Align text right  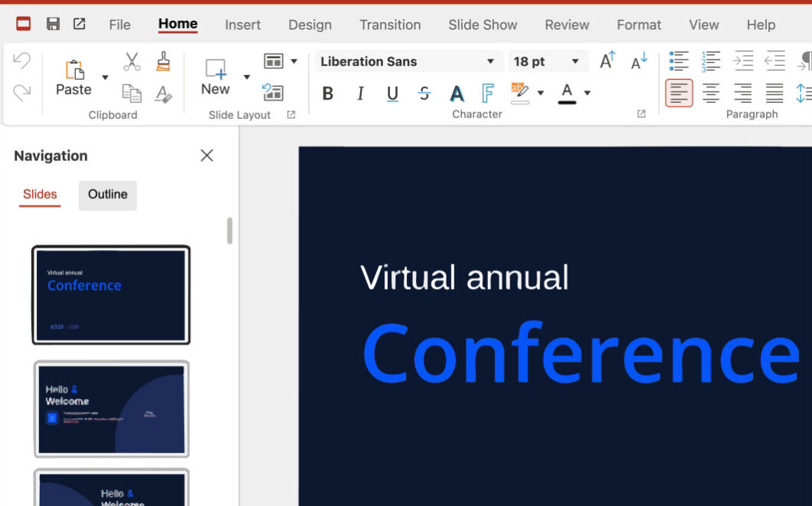point(742,94)
